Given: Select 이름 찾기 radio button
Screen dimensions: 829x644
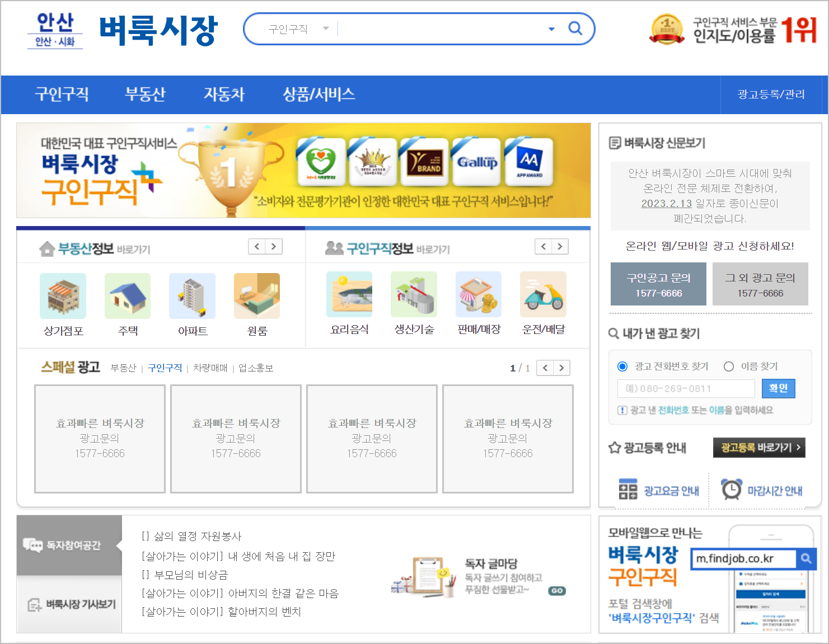Looking at the screenshot, I should click(729, 366).
